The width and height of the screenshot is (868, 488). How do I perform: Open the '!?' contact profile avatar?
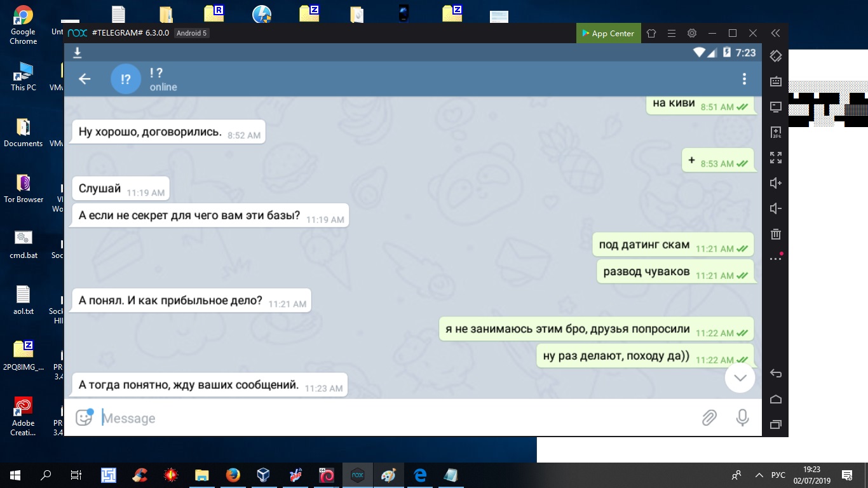(x=126, y=79)
